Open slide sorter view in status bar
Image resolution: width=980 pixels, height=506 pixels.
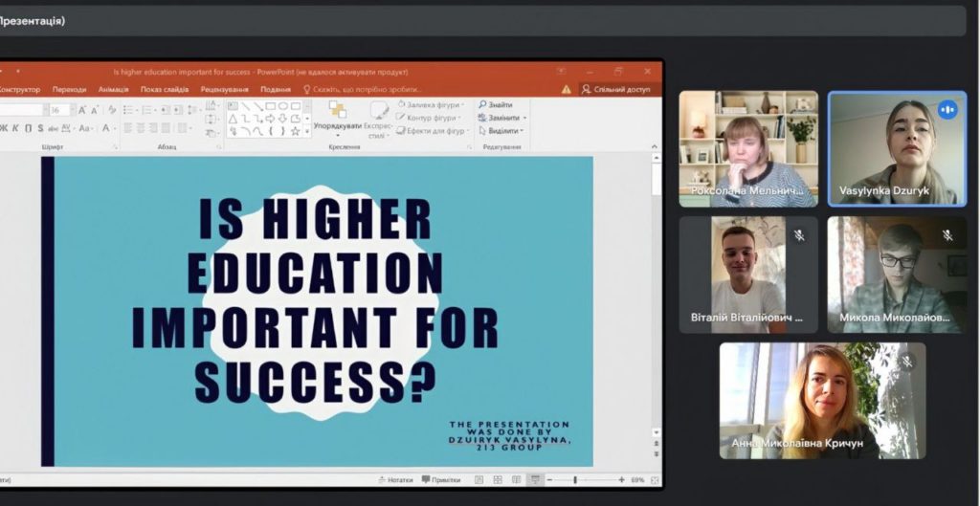pos(498,480)
